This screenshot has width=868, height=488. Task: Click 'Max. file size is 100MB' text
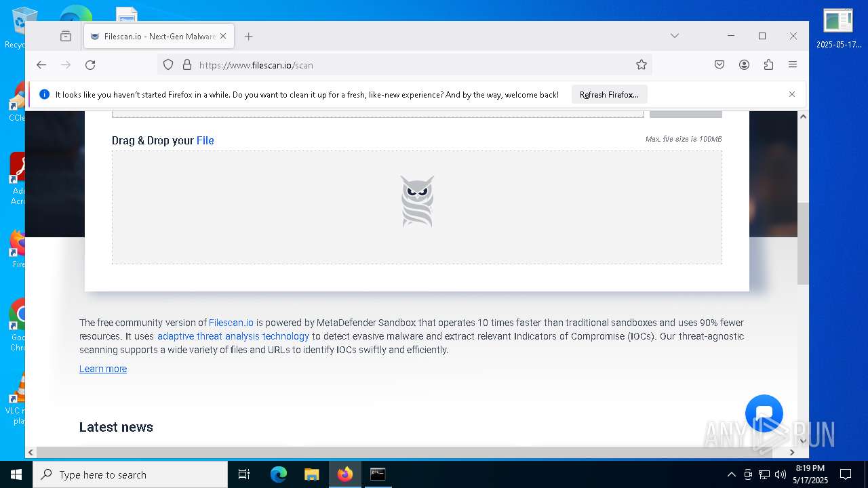pyautogui.click(x=684, y=139)
